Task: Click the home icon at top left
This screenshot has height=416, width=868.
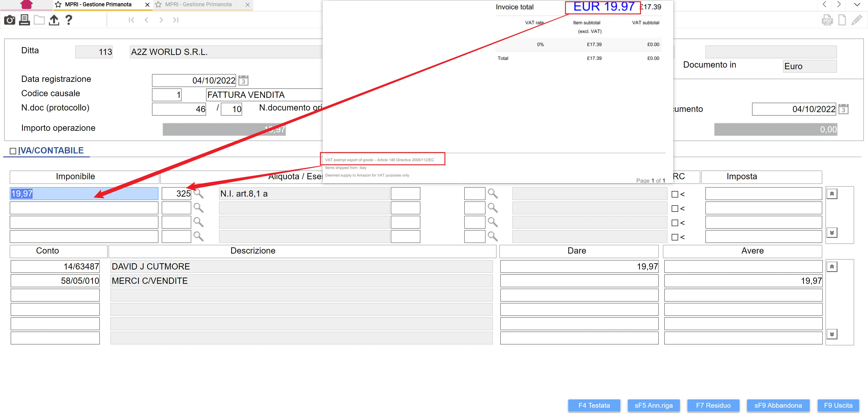Action: point(26,5)
